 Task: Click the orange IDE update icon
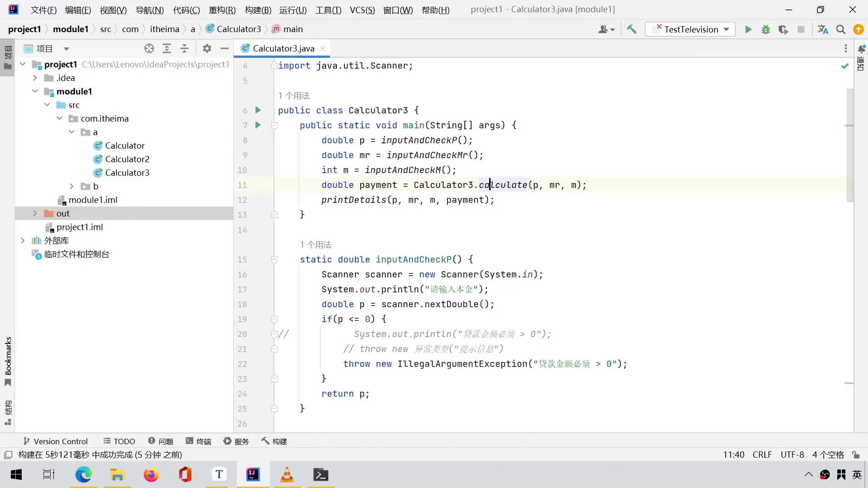[858, 29]
